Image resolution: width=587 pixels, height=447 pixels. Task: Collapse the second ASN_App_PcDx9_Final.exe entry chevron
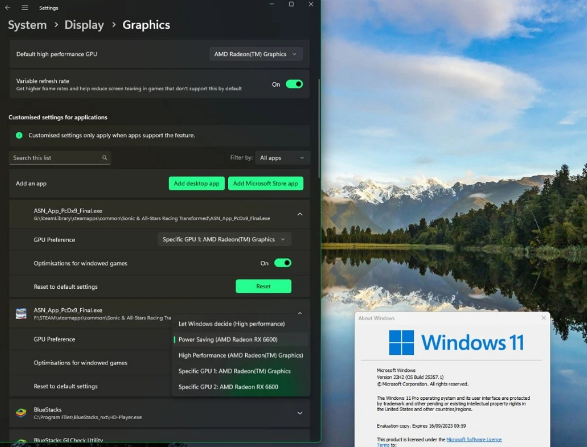point(300,313)
